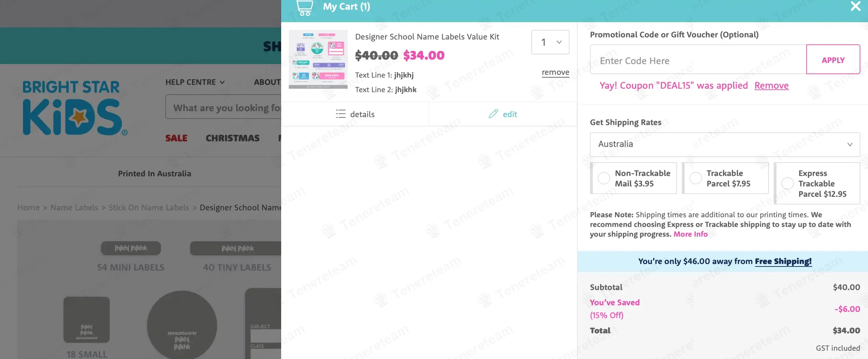Viewport: 868px width, 359px height.
Task: Open the quantity dropdown
Action: (550, 42)
